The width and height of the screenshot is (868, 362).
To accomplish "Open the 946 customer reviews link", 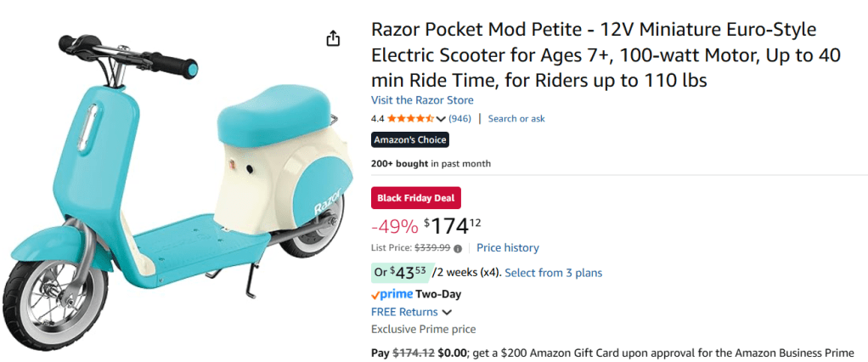I will [x=460, y=119].
